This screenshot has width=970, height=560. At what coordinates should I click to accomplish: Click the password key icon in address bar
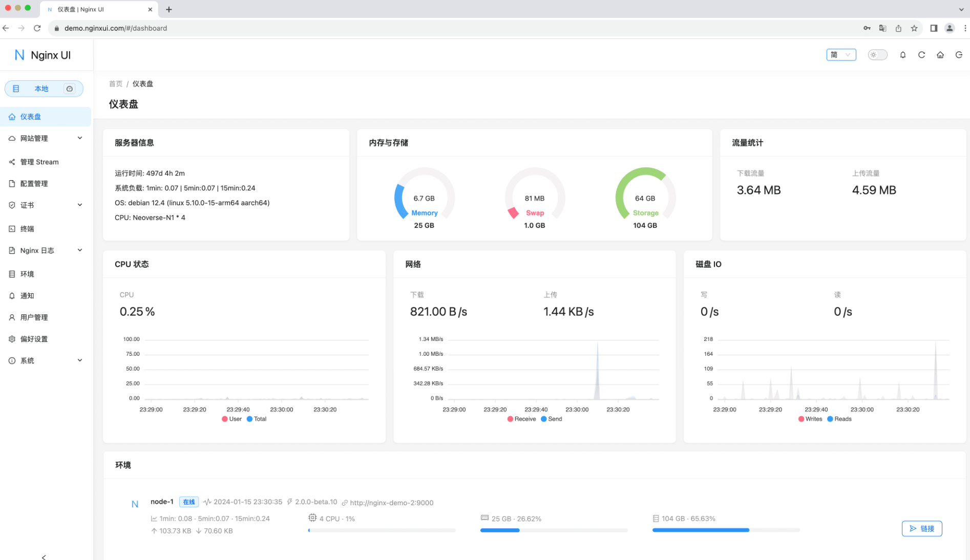point(867,28)
